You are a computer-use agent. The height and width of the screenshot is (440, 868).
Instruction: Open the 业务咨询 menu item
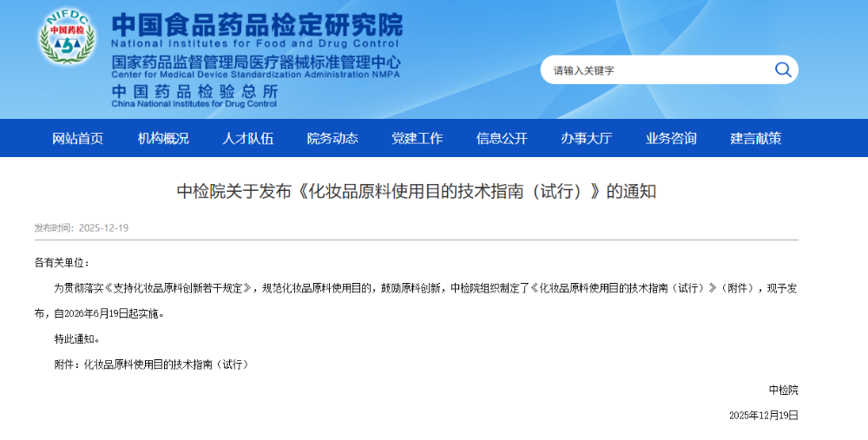pyautogui.click(x=671, y=138)
